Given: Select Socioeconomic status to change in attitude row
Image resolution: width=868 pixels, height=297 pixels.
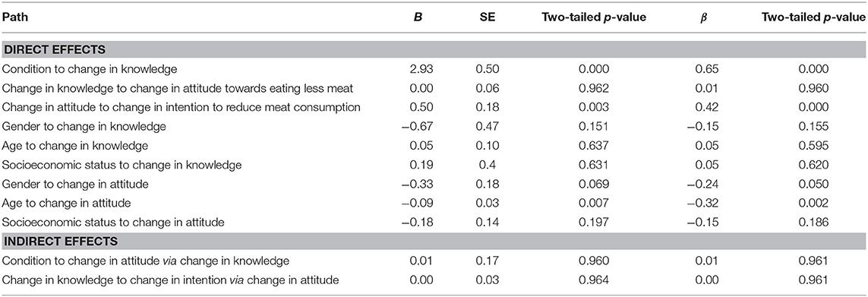Looking at the screenshot, I should [434, 223].
